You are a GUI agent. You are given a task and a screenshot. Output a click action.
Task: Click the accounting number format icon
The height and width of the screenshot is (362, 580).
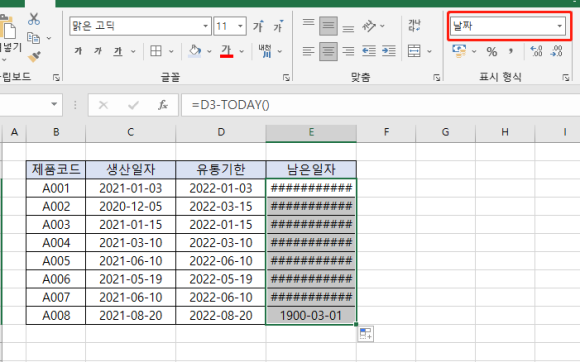coord(459,51)
